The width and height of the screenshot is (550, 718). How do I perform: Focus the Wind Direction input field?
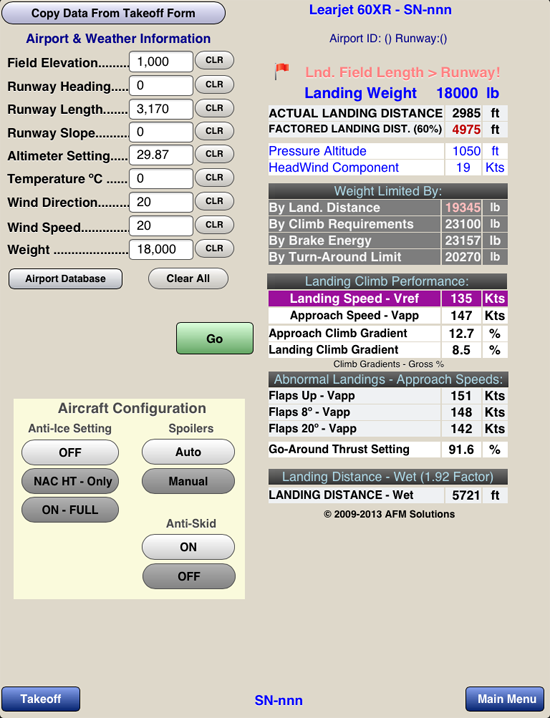click(161, 202)
